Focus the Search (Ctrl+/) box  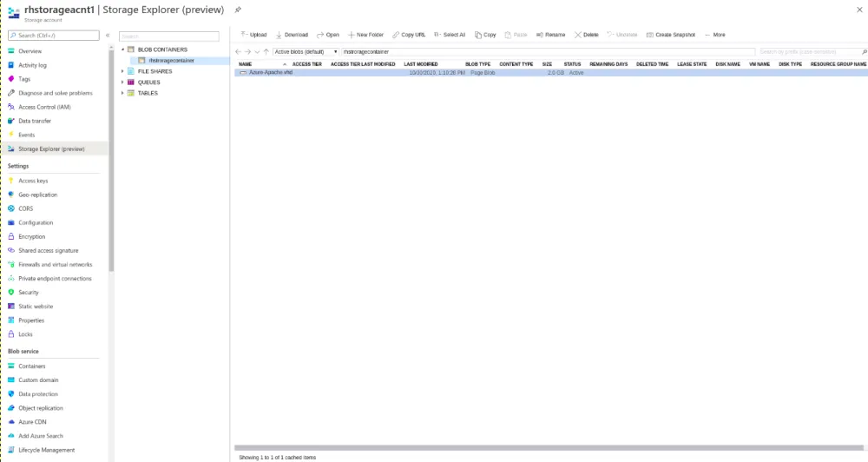pyautogui.click(x=54, y=36)
